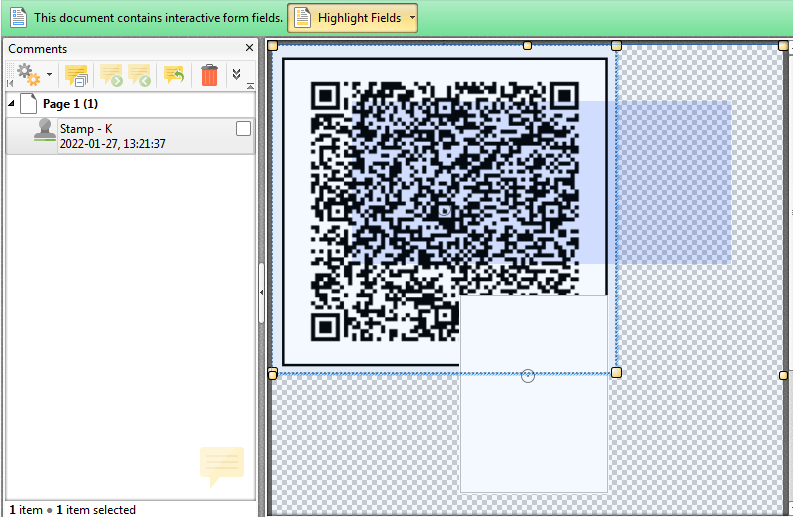Image resolution: width=793 pixels, height=517 pixels.
Task: Click the right-edge middle handle
Action: pos(783,376)
